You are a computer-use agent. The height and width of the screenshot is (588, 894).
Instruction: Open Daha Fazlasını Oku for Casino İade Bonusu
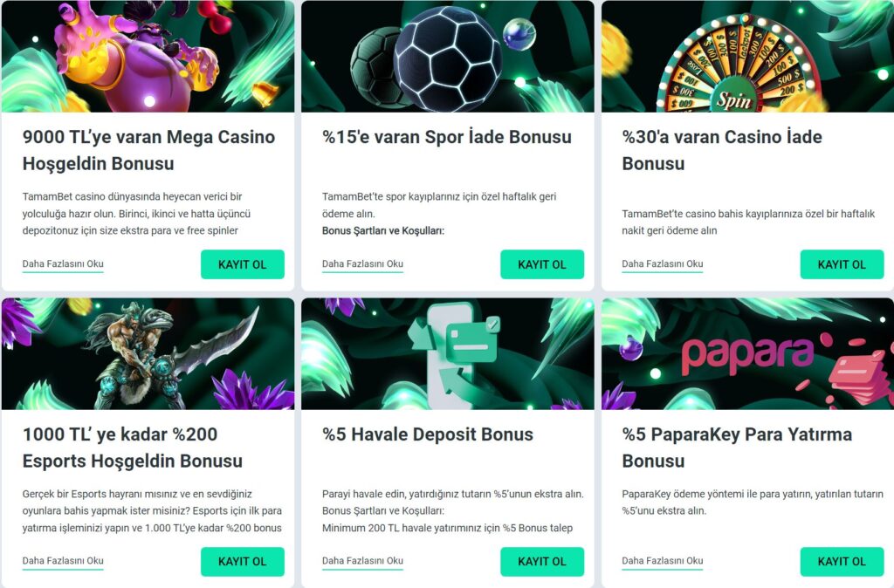click(x=663, y=263)
